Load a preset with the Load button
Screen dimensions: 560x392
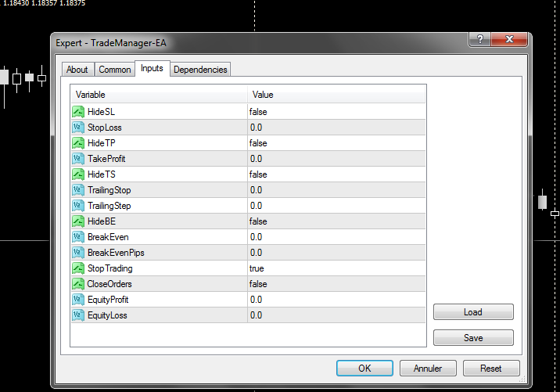(473, 312)
